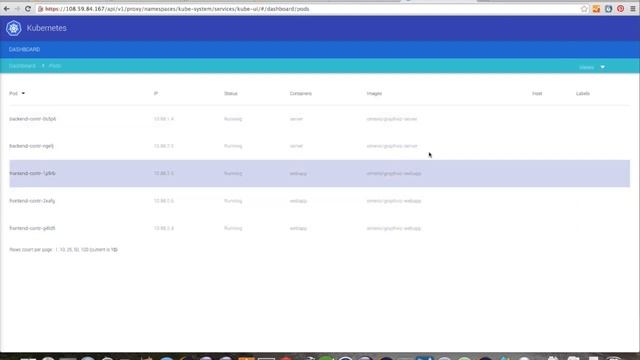This screenshot has width=640, height=360.
Task: Open the Views dropdown in the teal bar
Action: [x=592, y=67]
